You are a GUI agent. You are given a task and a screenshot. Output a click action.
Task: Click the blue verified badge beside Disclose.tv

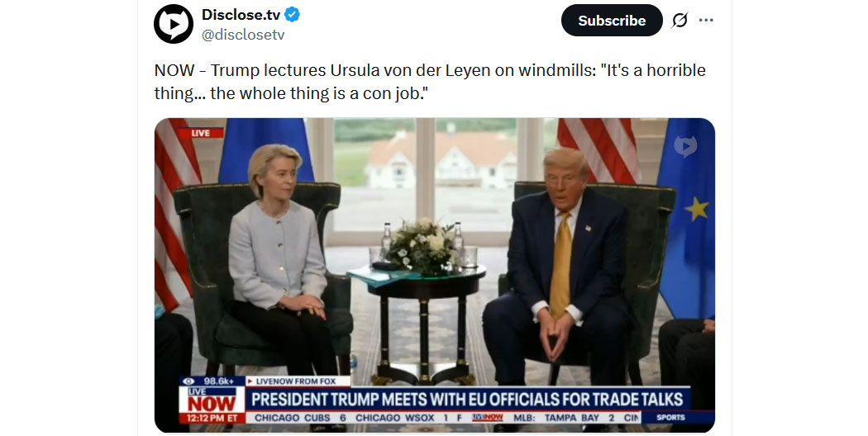click(293, 15)
